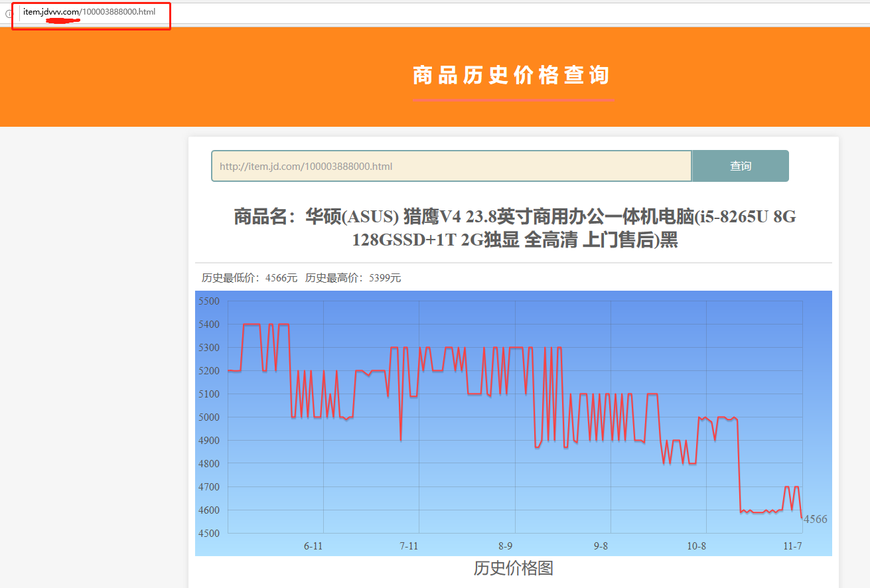
Task: Click the 商品名 product title text
Action: 514,228
